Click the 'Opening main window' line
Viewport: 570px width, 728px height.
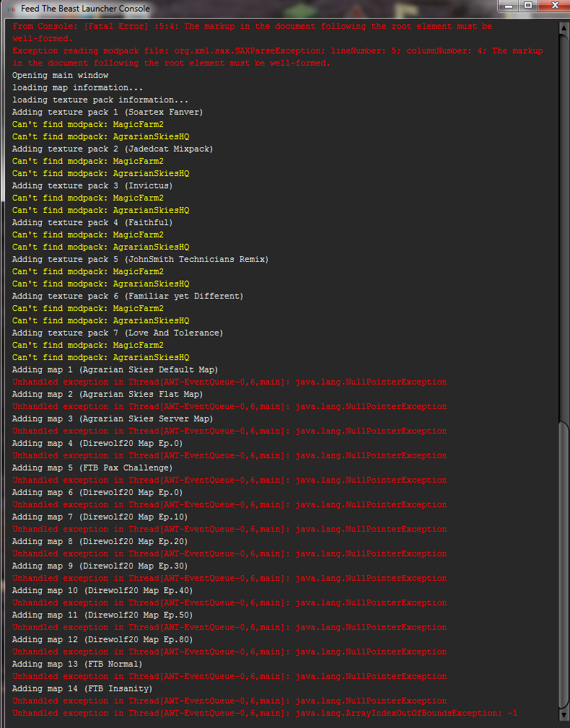coord(61,75)
